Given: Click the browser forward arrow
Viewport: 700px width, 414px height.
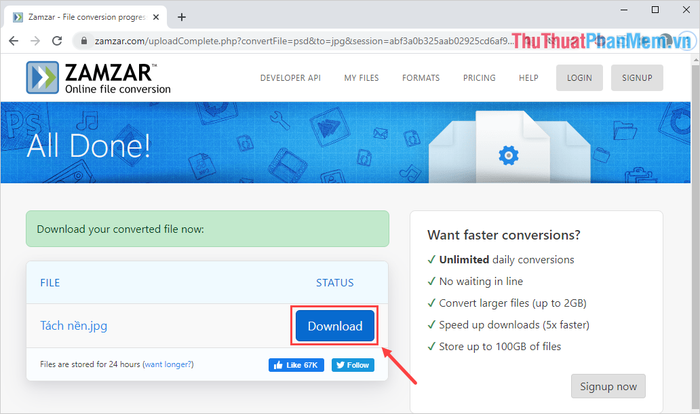Looking at the screenshot, I should click(x=35, y=41).
